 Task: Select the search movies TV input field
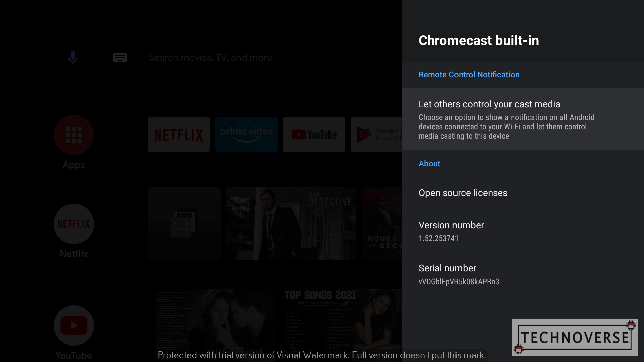click(x=211, y=57)
